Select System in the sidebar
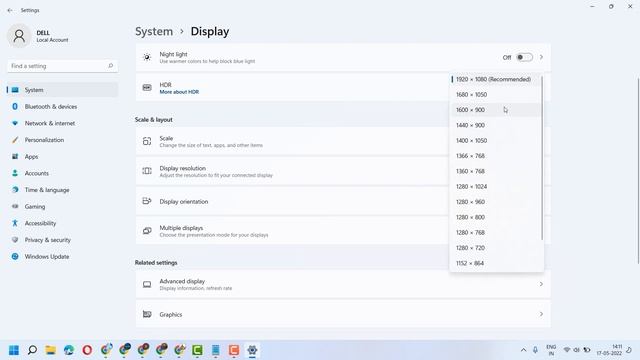Image resolution: width=640 pixels, height=360 pixels. 62,90
